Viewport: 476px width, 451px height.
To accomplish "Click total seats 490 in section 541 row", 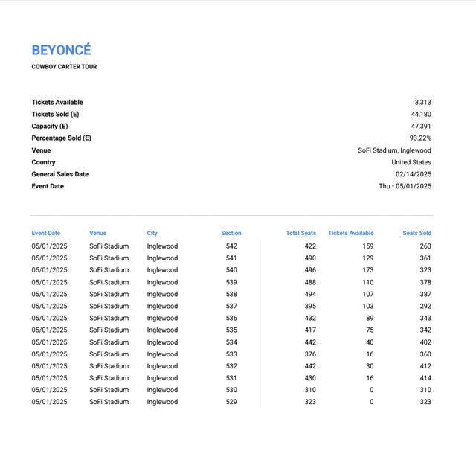I will tap(310, 258).
